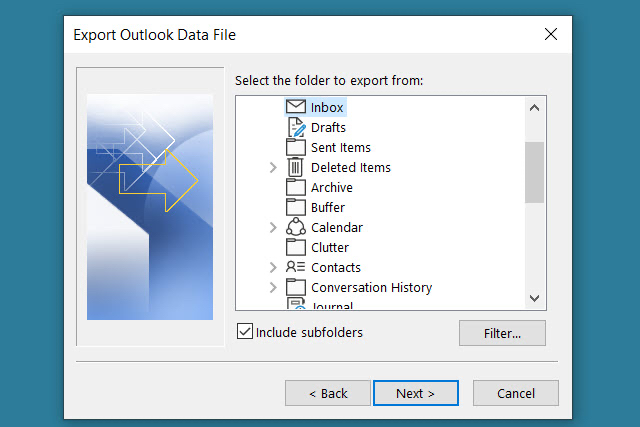This screenshot has height=427, width=640.
Task: Click the Calendar folder icon
Action: [x=295, y=227]
